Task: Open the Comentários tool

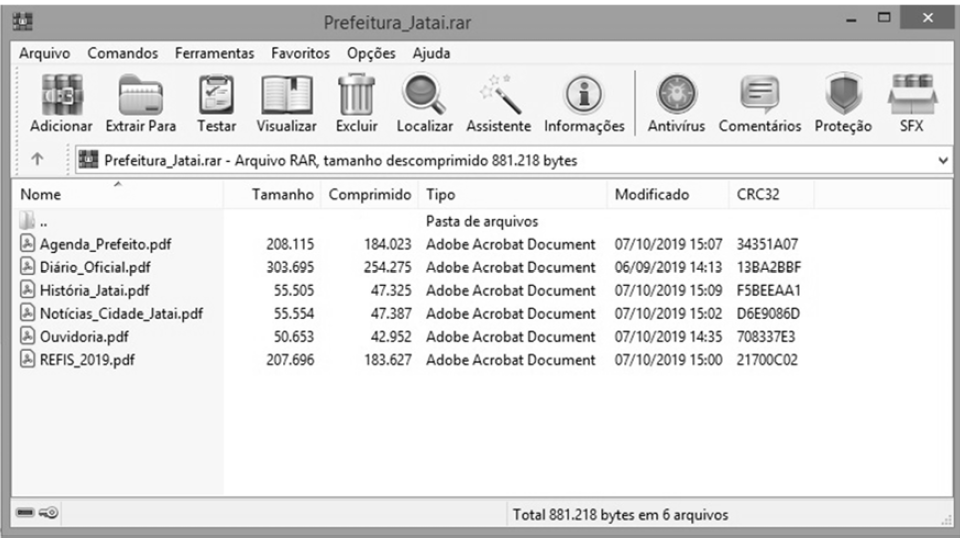Action: [x=759, y=104]
